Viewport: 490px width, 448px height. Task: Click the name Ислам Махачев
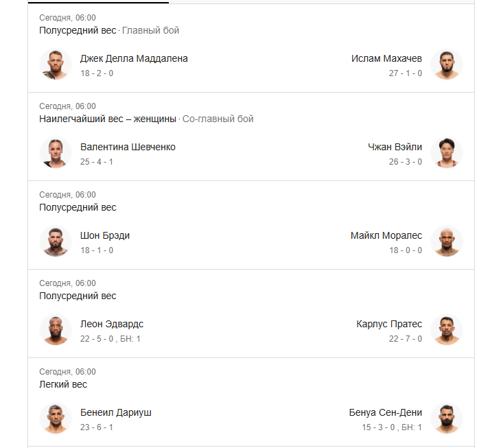click(x=386, y=59)
